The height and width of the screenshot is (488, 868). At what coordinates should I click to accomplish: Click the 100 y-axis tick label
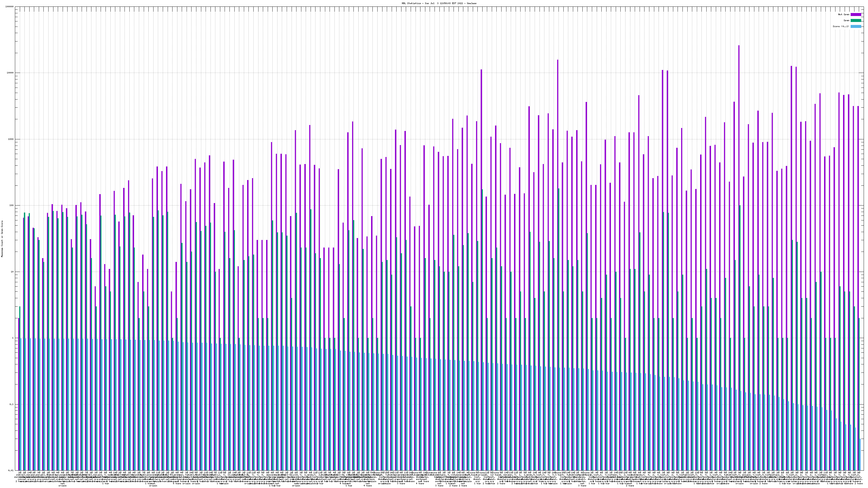tap(12, 206)
